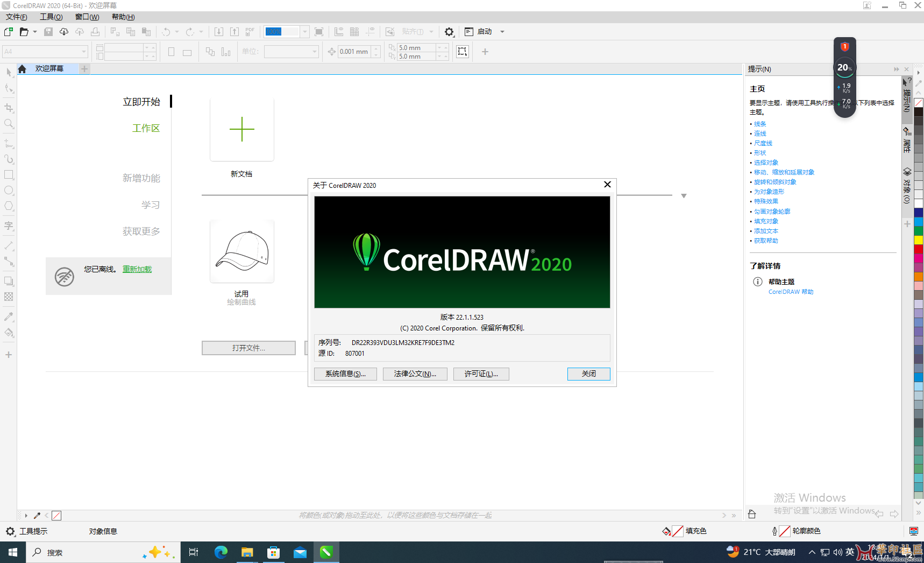This screenshot has width=924, height=563.
Task: Open Options via the gear icon
Action: click(449, 32)
